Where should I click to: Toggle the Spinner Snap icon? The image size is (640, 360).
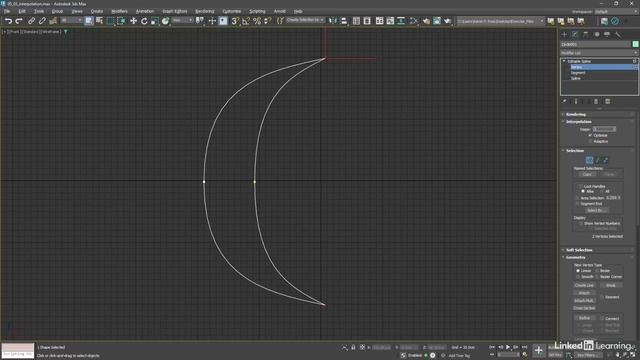[267, 21]
